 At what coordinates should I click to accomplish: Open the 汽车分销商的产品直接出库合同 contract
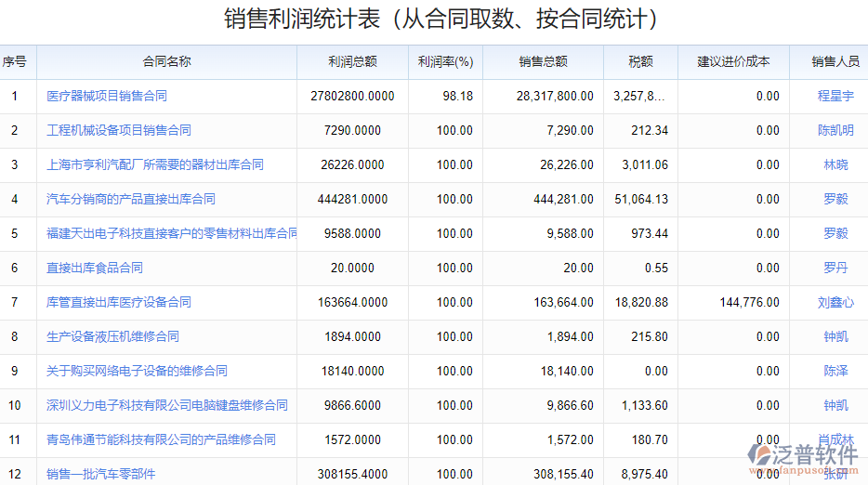[x=131, y=199]
